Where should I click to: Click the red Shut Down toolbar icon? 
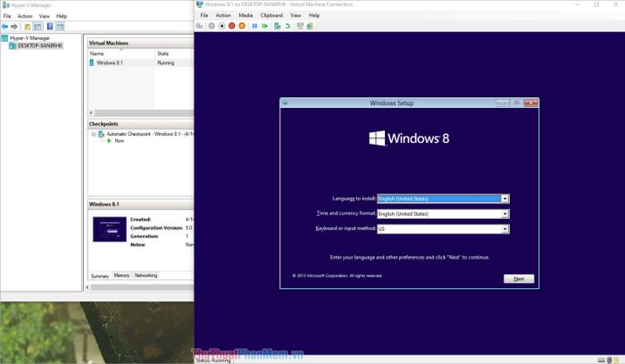[x=231, y=26]
